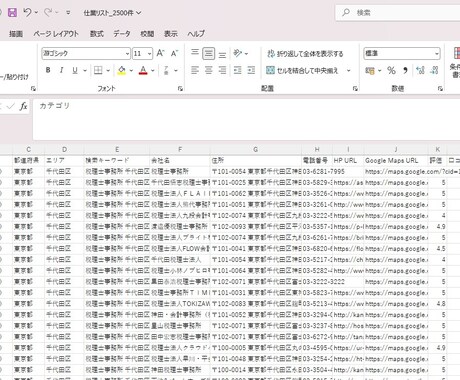Open the font name combo box
The image size is (460, 380).
pyautogui.click(x=86, y=53)
